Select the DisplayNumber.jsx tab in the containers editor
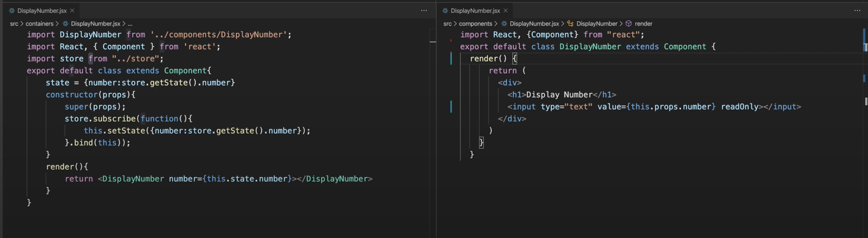 click(42, 11)
